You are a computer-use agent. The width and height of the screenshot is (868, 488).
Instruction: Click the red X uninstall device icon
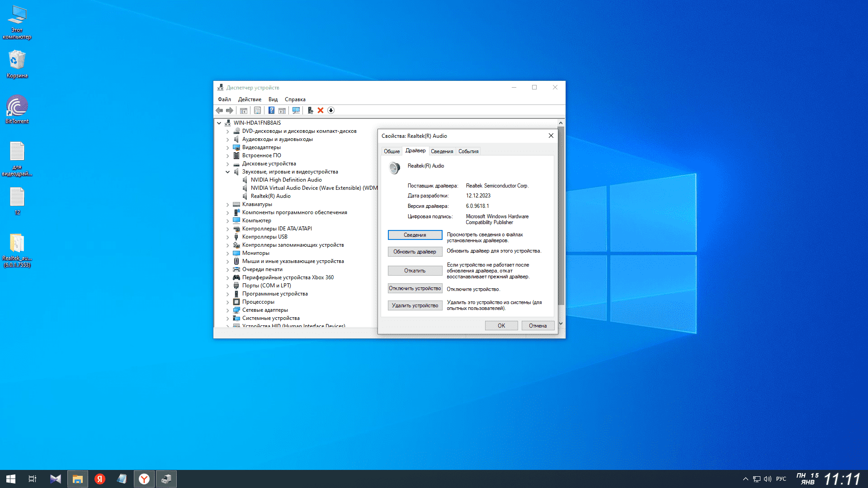[321, 110]
